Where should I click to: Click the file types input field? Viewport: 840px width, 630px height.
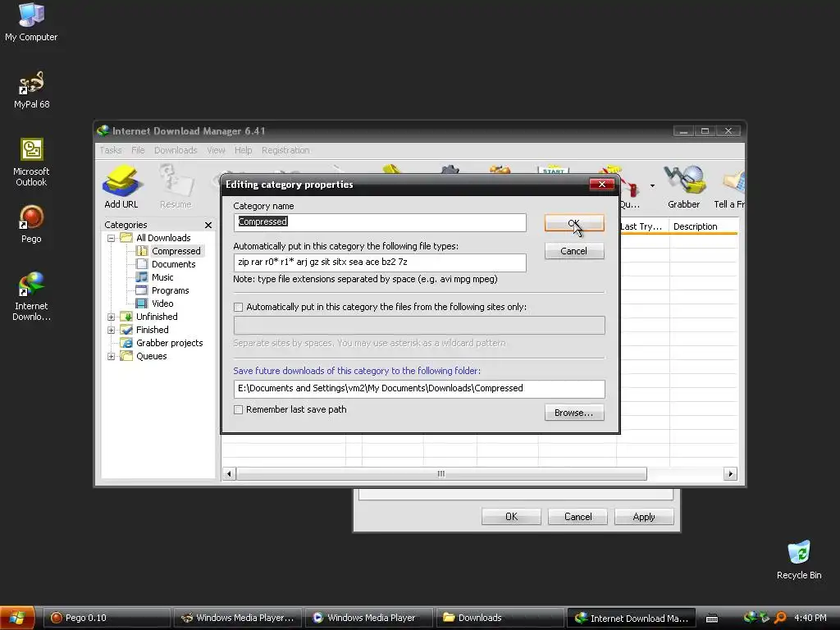coord(380,262)
